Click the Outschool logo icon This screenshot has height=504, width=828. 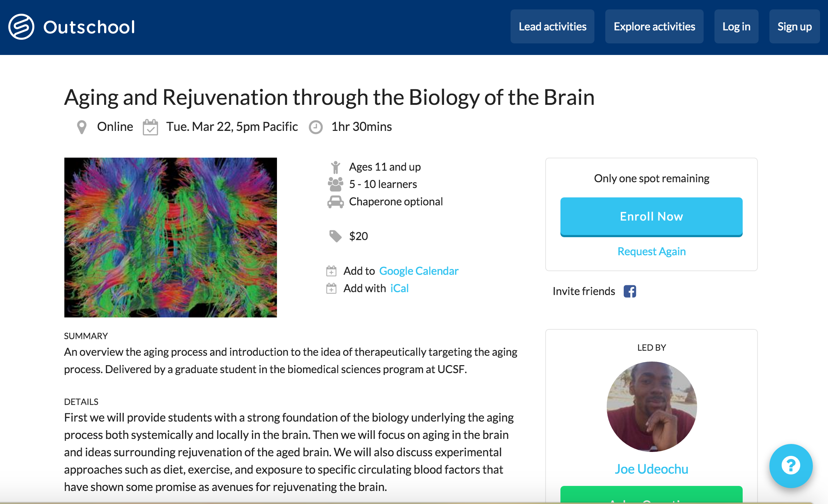pyautogui.click(x=21, y=27)
